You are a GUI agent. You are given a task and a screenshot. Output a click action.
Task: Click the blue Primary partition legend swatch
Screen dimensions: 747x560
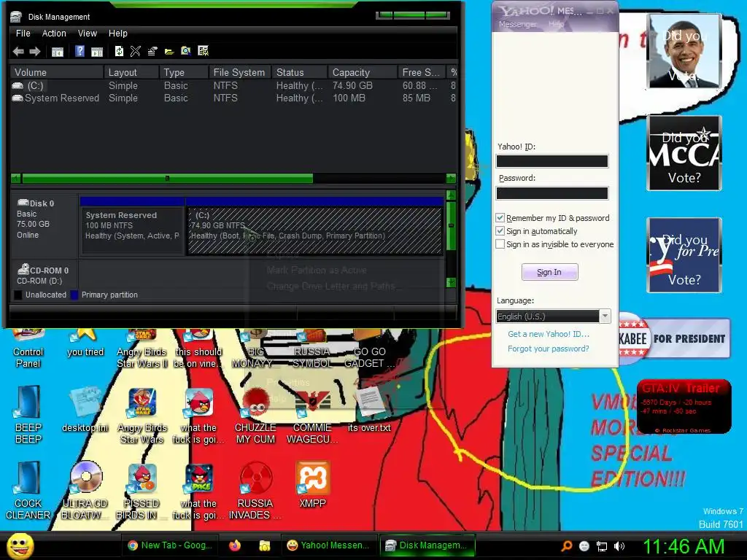coord(74,295)
